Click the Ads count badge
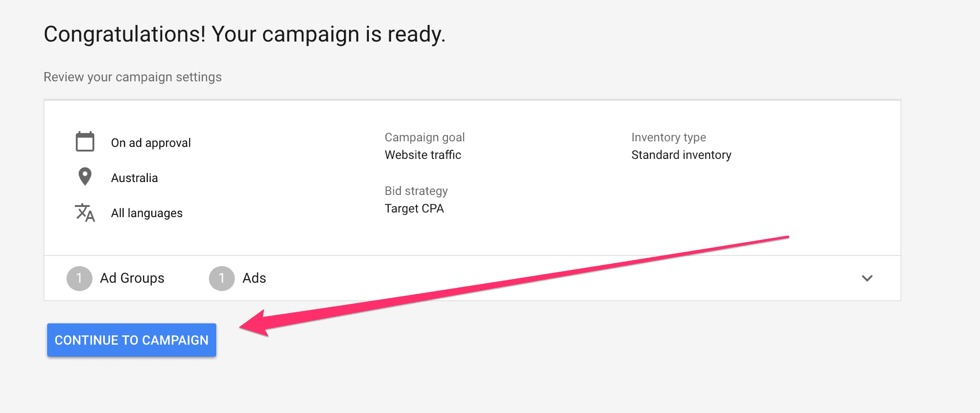The image size is (980, 413). click(x=222, y=278)
